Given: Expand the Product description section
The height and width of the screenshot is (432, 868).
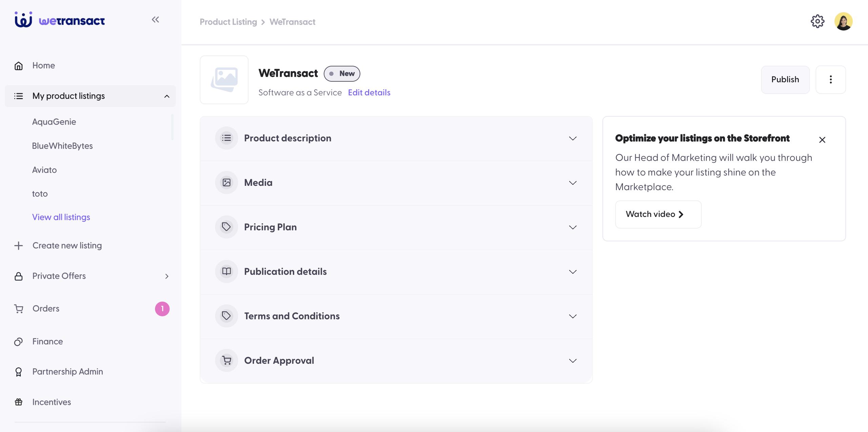Looking at the screenshot, I should (572, 138).
